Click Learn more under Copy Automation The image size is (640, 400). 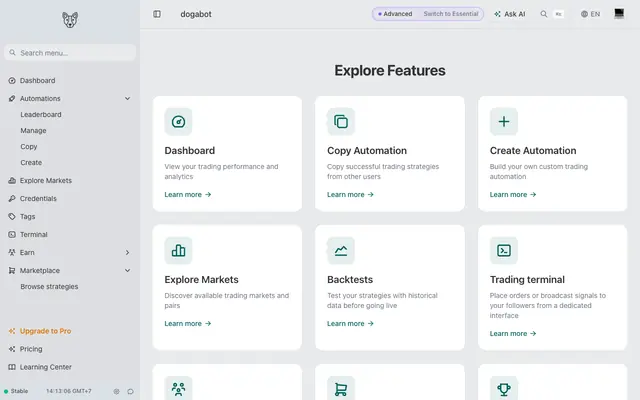pyautogui.click(x=350, y=195)
